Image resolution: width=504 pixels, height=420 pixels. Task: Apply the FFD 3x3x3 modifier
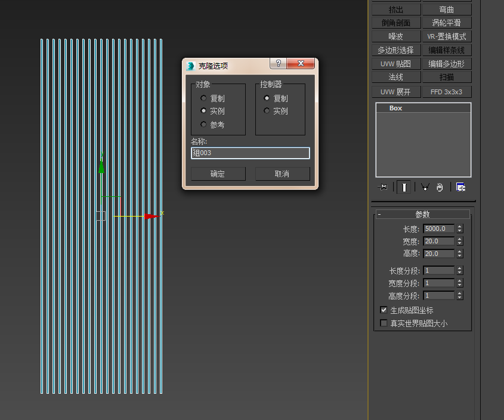pyautogui.click(x=447, y=92)
